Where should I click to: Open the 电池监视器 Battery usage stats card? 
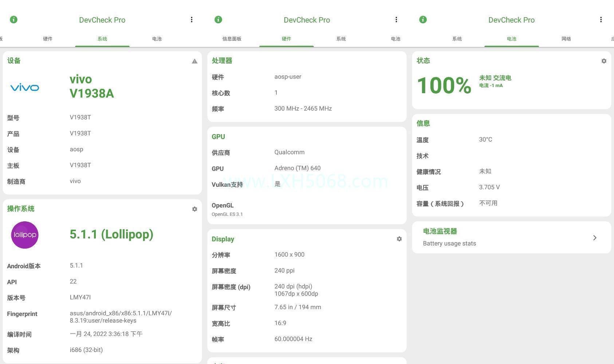512,237
